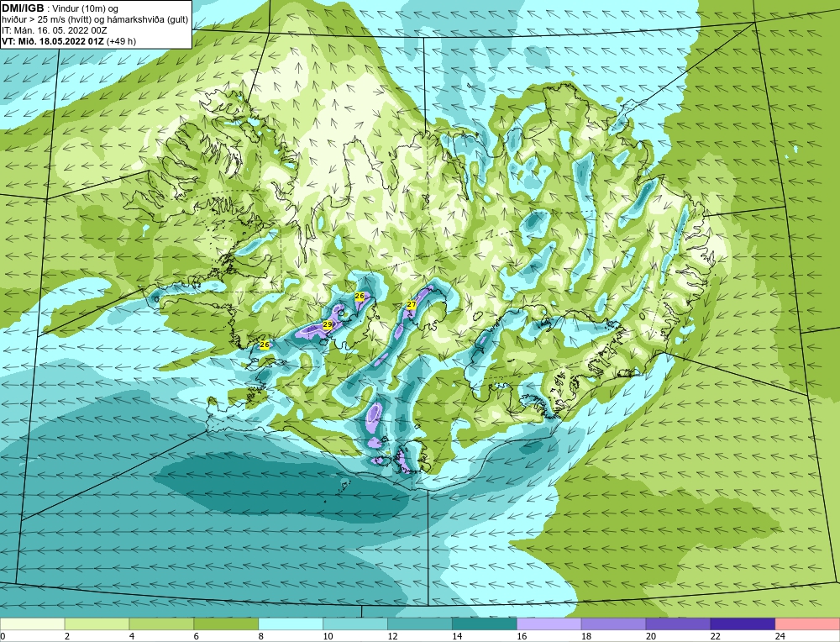Viewport: 840px width, 642px height.
Task: Click the legend scale value 10
Action: [x=328, y=637]
